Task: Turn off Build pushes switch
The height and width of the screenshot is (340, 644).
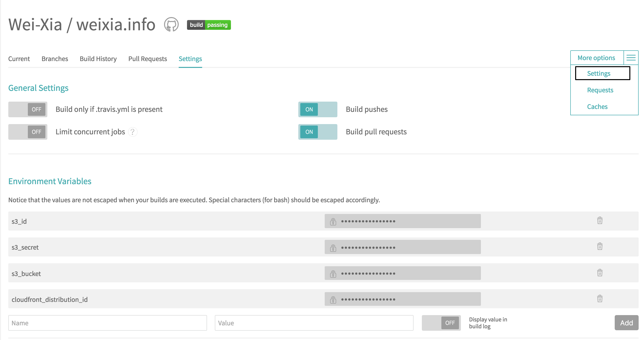Action: point(318,109)
